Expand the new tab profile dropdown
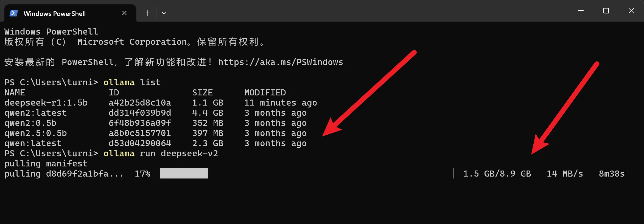 click(164, 13)
